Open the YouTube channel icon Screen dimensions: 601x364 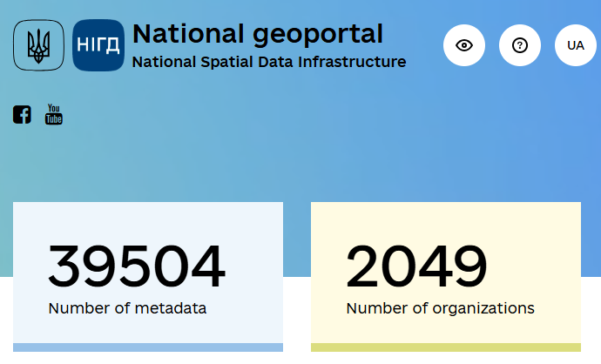click(x=54, y=114)
